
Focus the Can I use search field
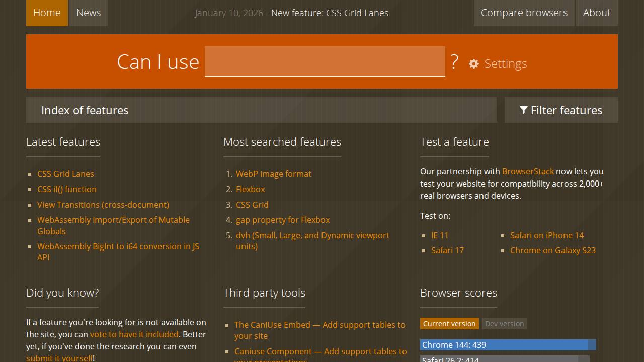click(x=325, y=61)
